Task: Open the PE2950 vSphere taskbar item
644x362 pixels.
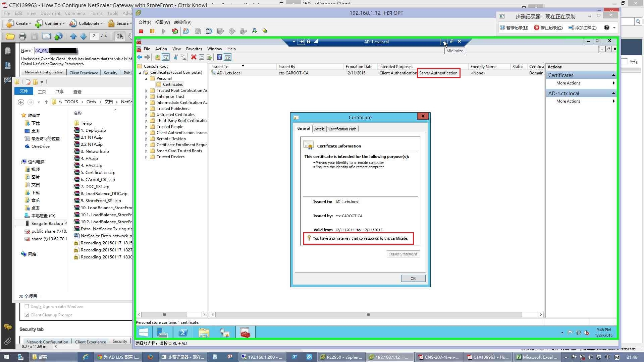Action: pos(341,357)
